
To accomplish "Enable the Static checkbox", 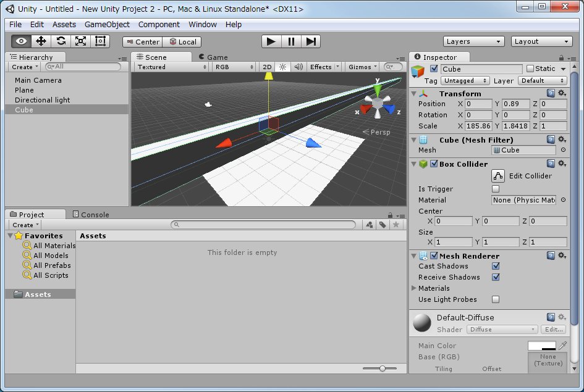I will [x=530, y=69].
